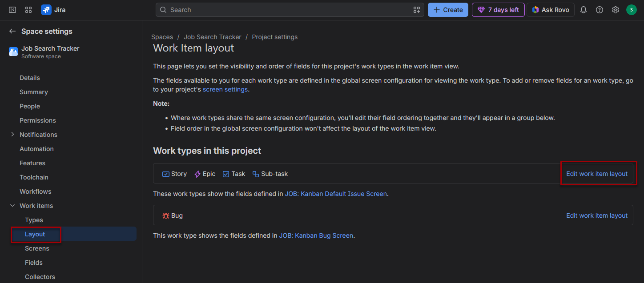
Task: Click the search magnifier icon
Action: pos(163,10)
